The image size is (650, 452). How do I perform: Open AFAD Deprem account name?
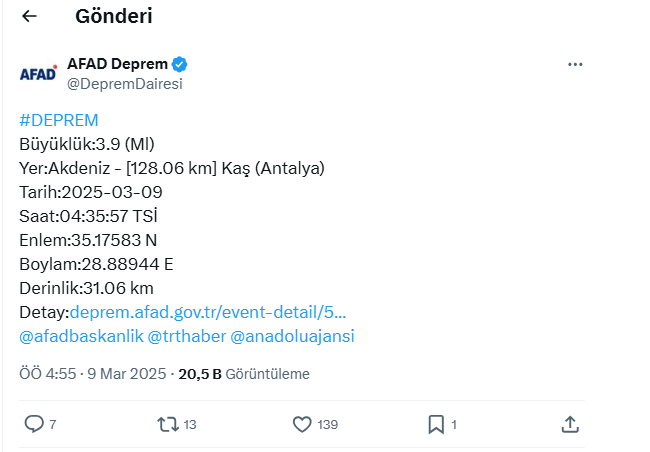[117, 64]
